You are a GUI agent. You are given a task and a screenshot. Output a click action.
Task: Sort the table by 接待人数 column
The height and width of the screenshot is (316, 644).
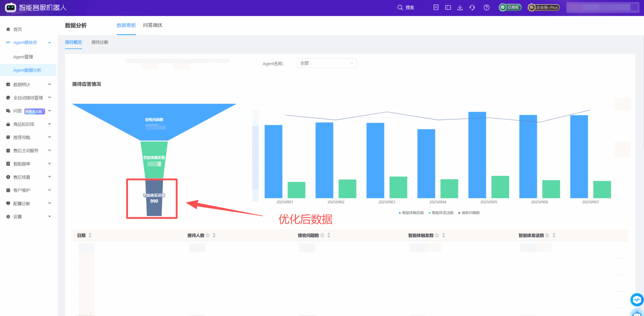click(x=214, y=235)
